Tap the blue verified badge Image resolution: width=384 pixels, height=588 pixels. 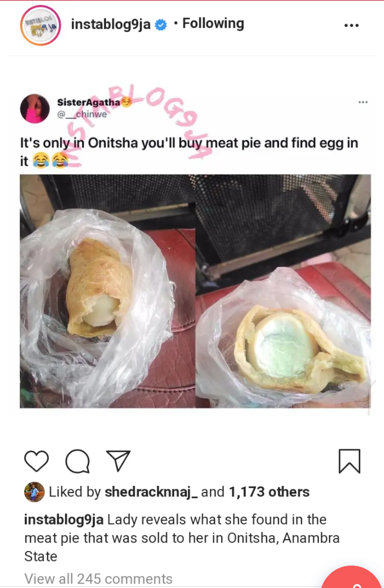[x=161, y=25]
